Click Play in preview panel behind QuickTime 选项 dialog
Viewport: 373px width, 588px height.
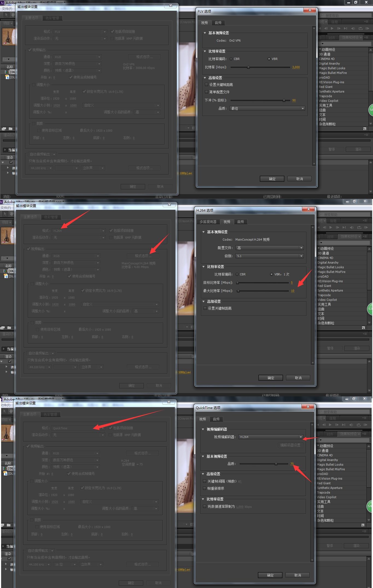(x=330, y=425)
